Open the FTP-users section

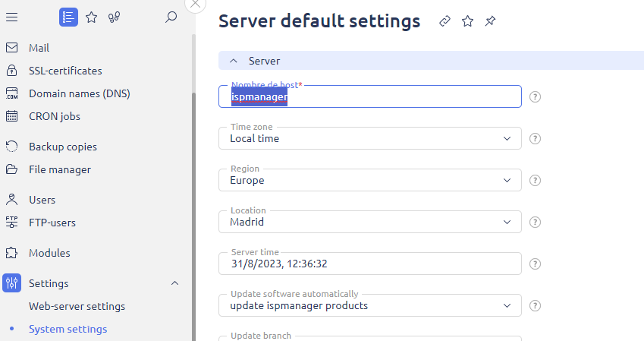coord(52,223)
